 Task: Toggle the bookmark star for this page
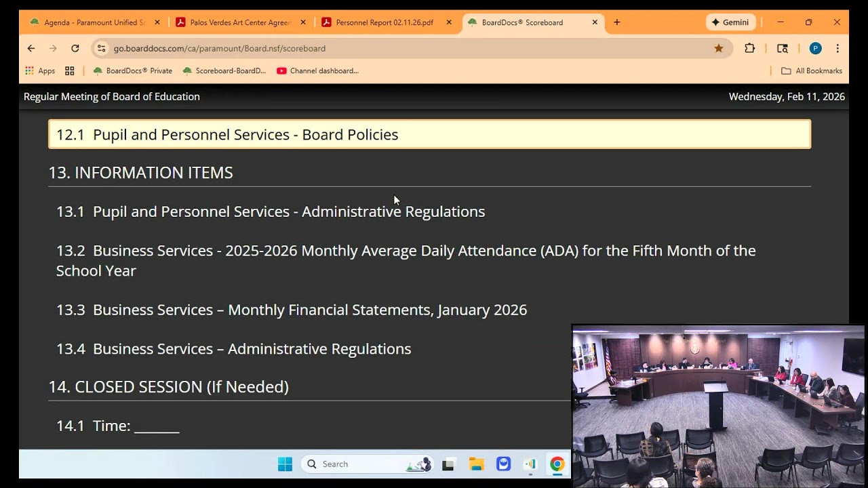(x=719, y=48)
